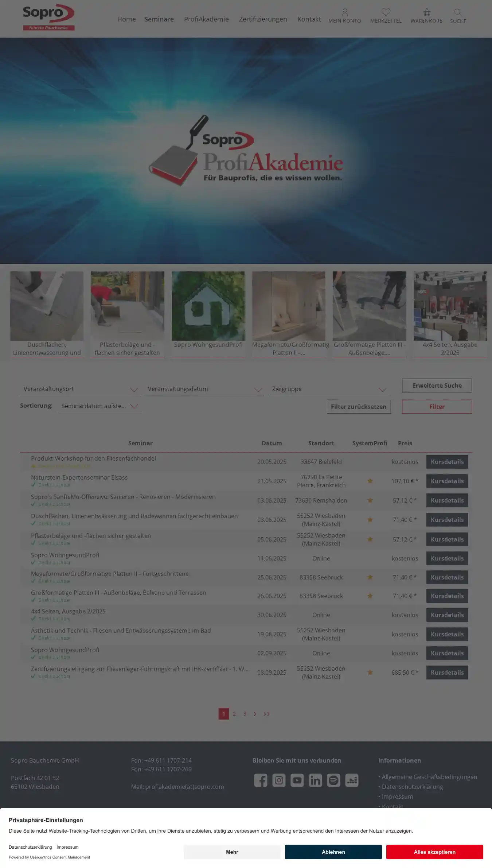This screenshot has width=492, height=868.
Task: Open the Facebook social icon
Action: (261, 780)
